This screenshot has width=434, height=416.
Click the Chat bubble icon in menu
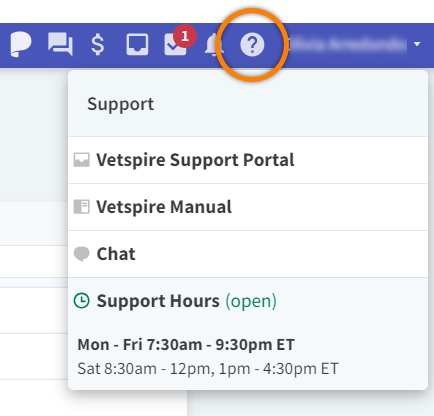click(x=82, y=254)
